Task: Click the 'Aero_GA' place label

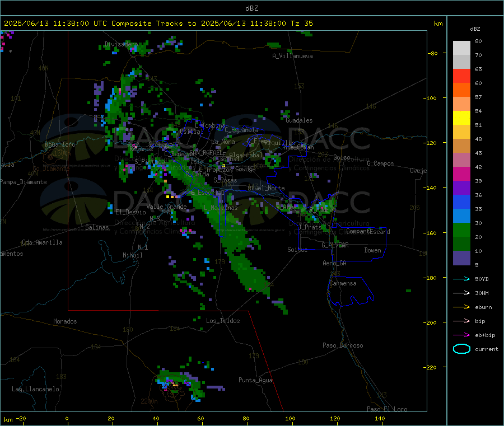Action: pyautogui.click(x=334, y=264)
